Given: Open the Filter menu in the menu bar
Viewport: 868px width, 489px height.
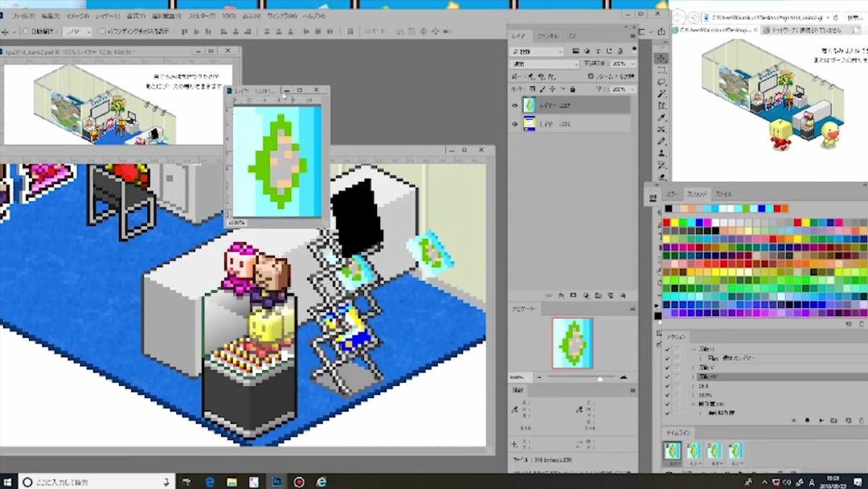Looking at the screenshot, I should (202, 16).
